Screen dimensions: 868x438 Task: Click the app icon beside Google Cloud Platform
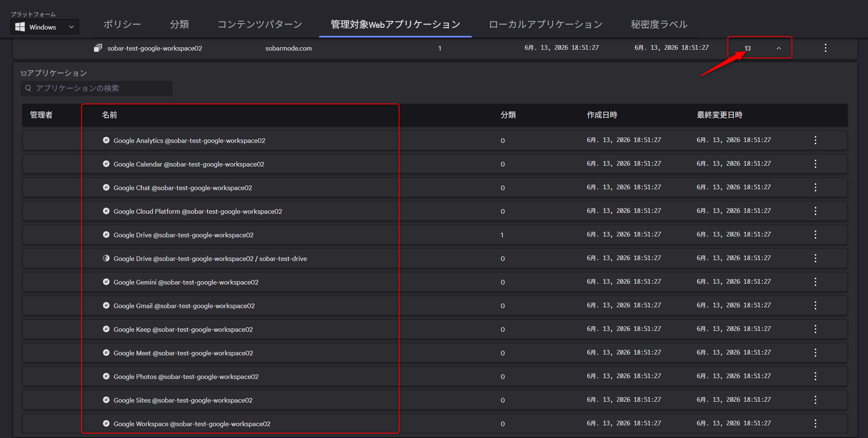pyautogui.click(x=106, y=211)
